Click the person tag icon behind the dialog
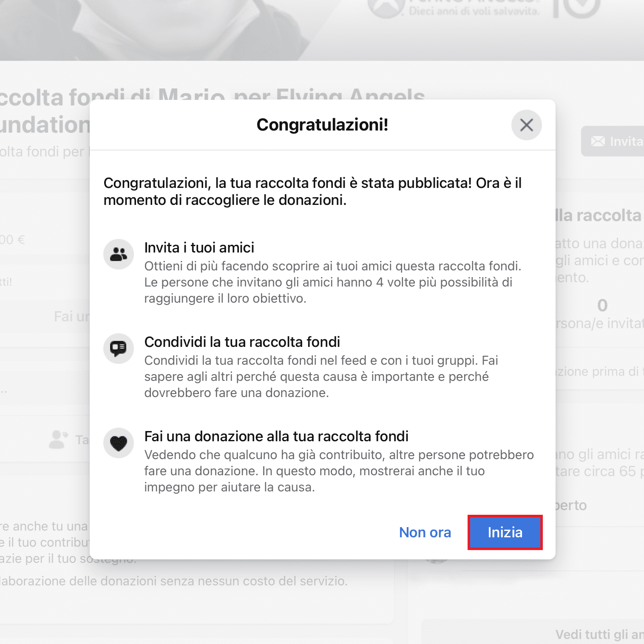Image resolution: width=644 pixels, height=644 pixels. tap(59, 440)
